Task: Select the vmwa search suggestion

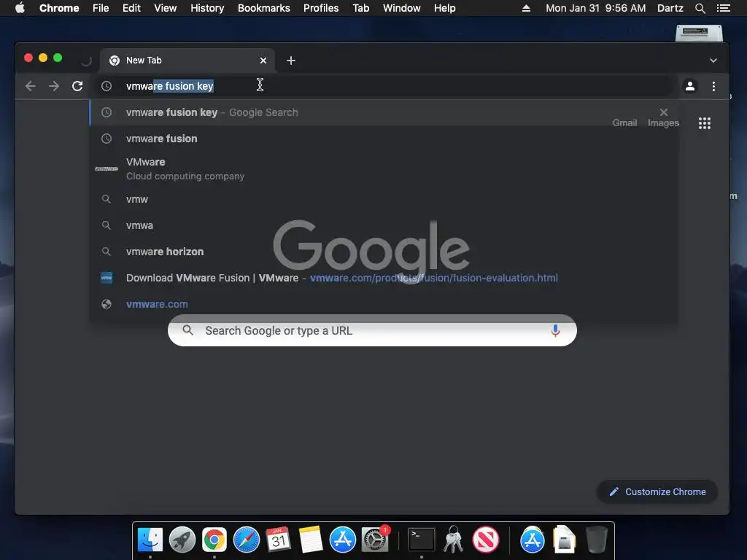Action: [x=384, y=225]
